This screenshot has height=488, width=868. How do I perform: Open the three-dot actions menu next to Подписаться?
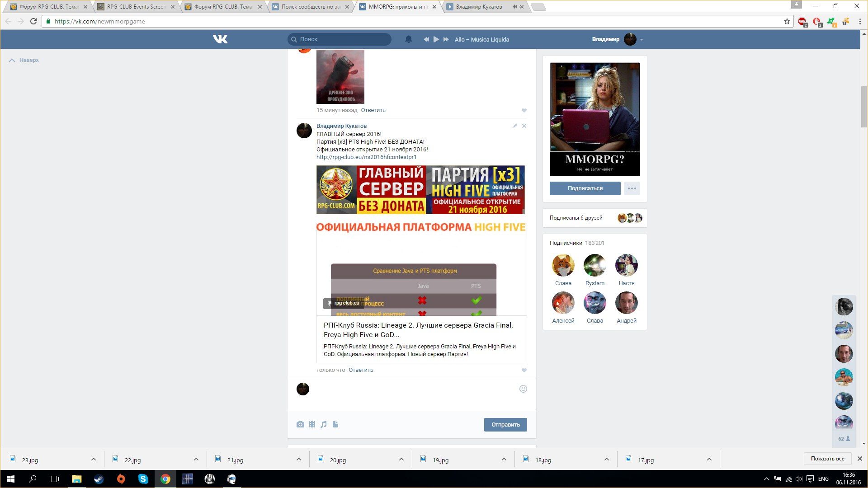[x=632, y=188]
